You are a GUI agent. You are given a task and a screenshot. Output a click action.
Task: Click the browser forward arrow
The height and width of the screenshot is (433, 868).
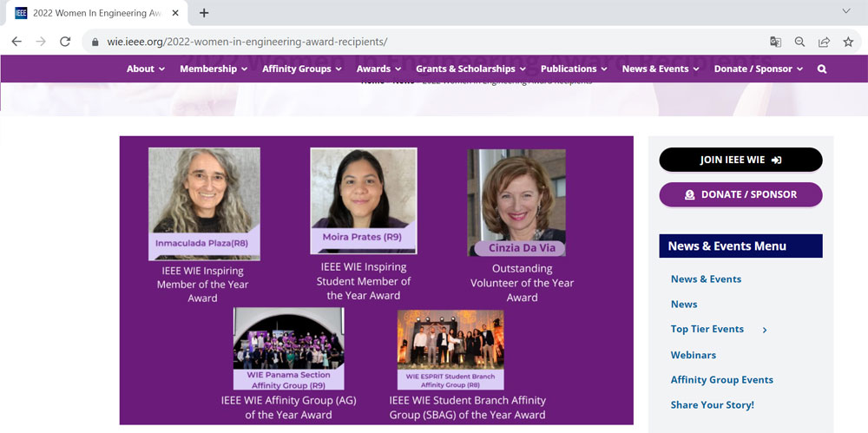click(x=41, y=42)
